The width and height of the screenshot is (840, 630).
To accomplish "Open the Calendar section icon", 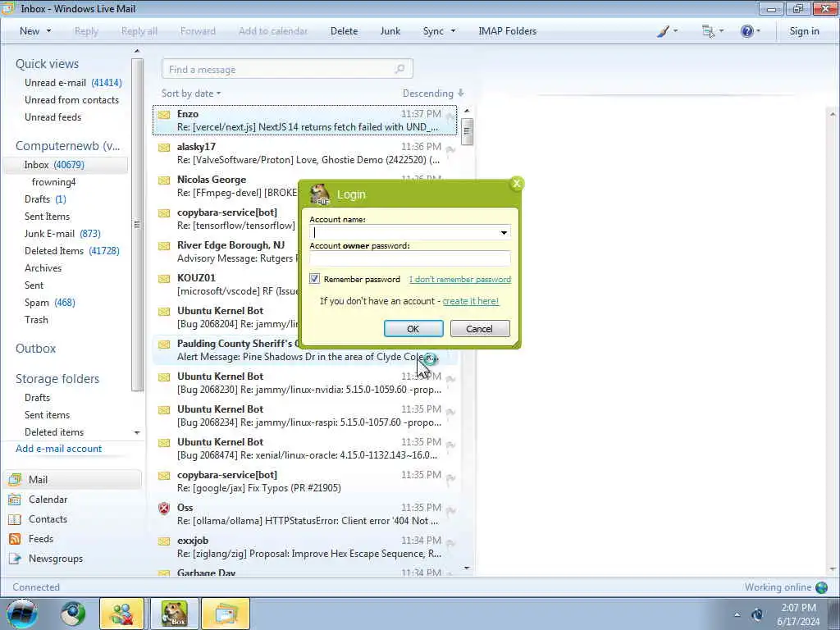I will [15, 500].
